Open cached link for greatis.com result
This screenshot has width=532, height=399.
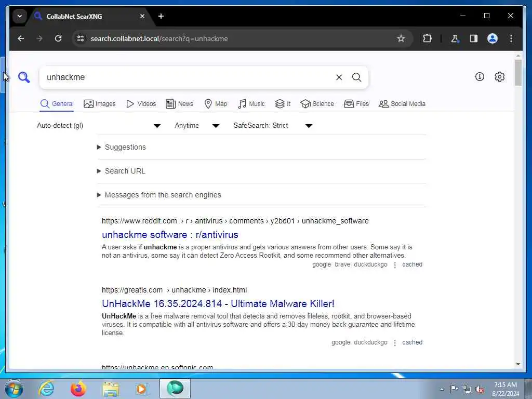click(412, 342)
